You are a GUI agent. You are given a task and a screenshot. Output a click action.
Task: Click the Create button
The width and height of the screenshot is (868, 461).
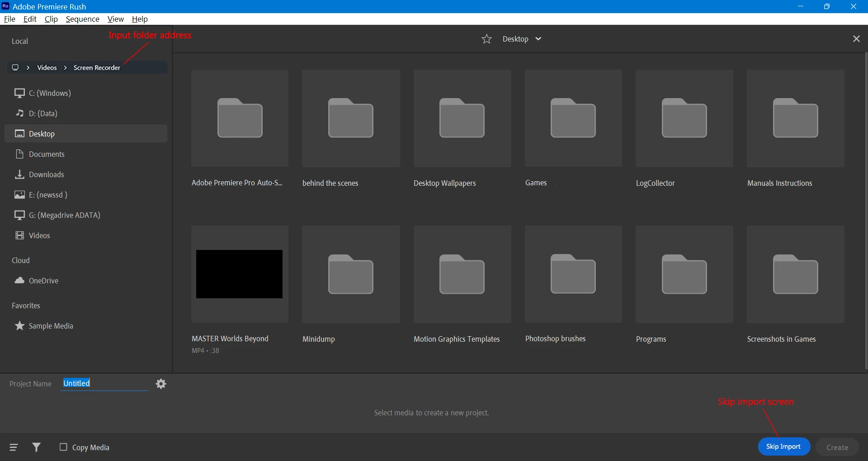837,447
